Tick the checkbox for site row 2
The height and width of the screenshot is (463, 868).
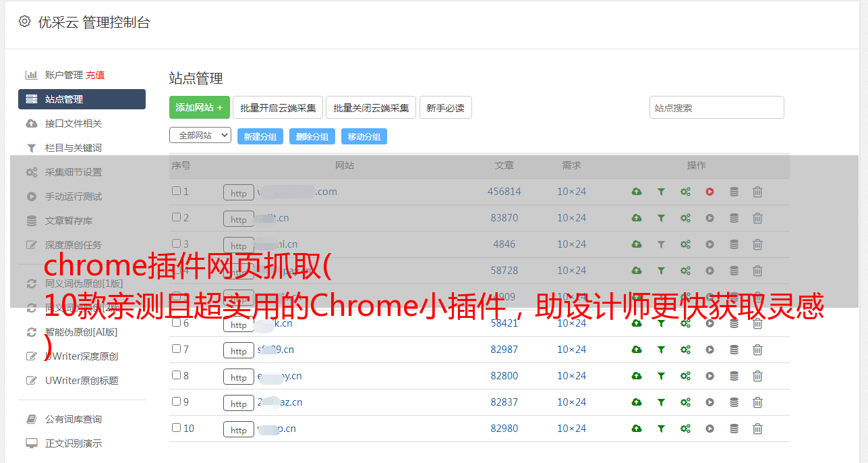176,217
